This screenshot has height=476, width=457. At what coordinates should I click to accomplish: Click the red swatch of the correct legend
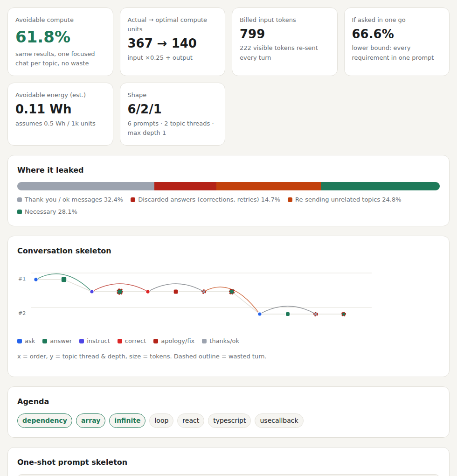(x=120, y=341)
